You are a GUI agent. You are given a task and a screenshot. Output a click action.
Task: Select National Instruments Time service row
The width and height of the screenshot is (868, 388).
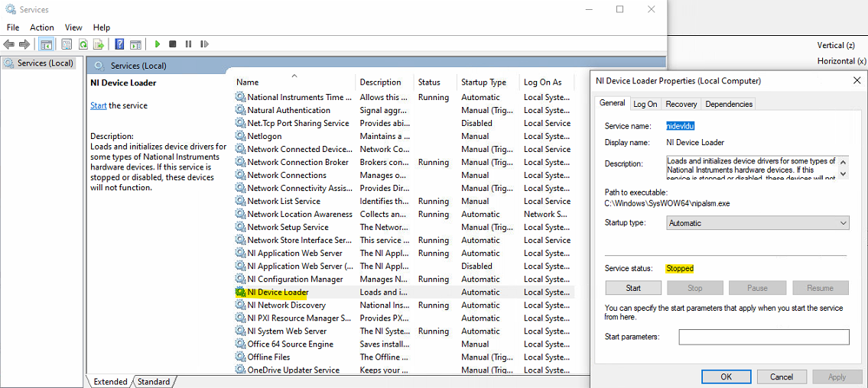pos(404,97)
